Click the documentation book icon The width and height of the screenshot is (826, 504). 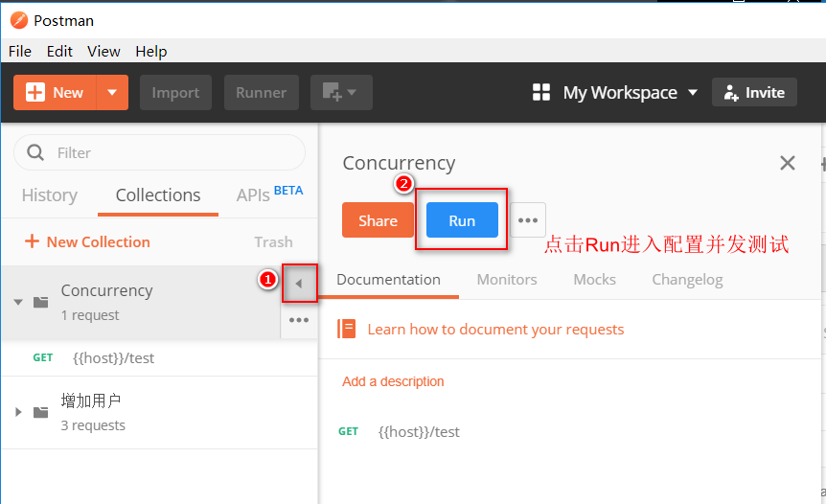(347, 330)
